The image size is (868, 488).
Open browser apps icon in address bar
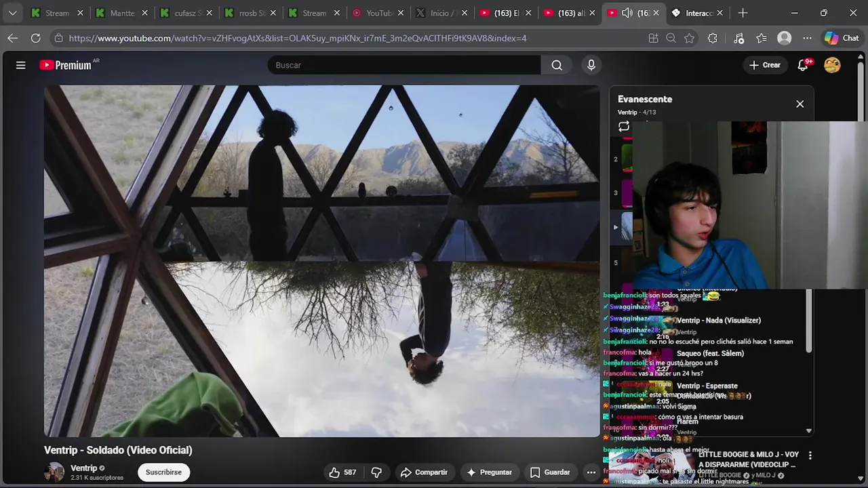point(653,38)
